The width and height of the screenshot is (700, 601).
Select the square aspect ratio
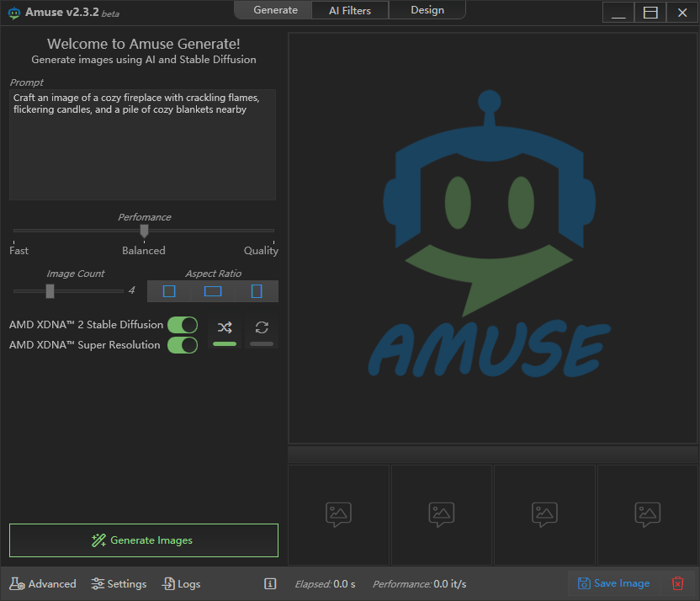click(169, 291)
